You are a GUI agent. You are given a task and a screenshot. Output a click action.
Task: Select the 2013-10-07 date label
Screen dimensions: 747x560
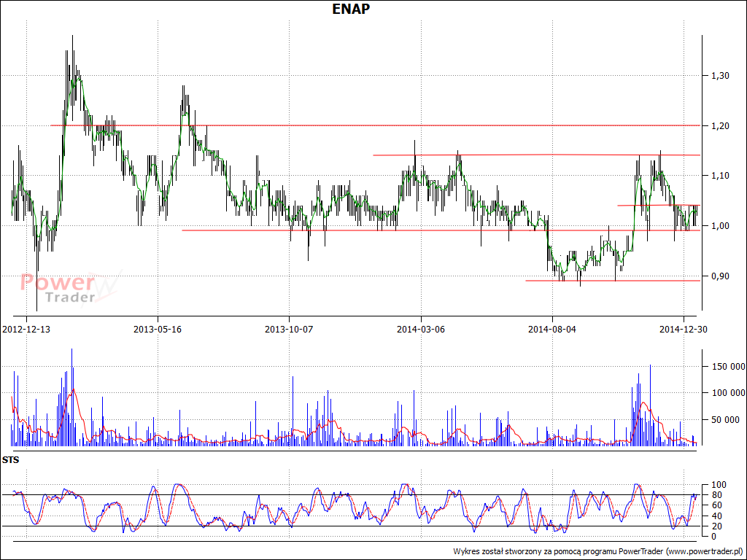click(289, 329)
